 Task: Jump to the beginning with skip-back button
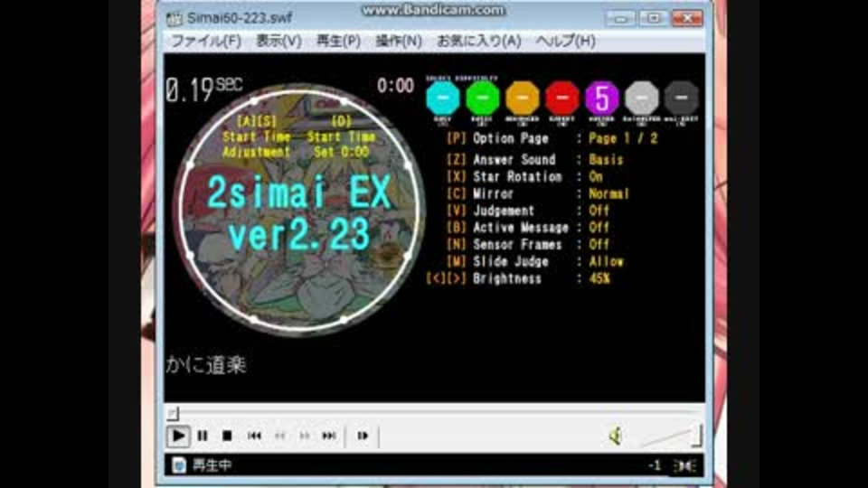point(255,436)
